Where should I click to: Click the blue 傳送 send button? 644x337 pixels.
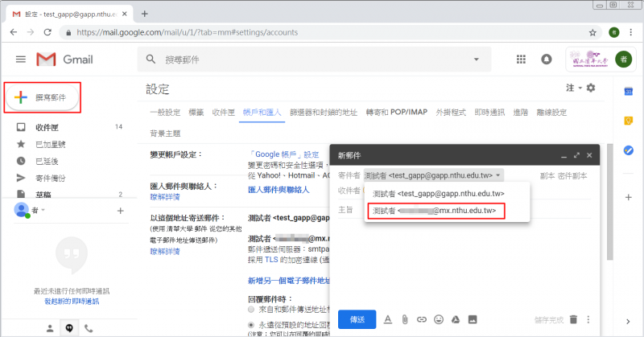(357, 319)
